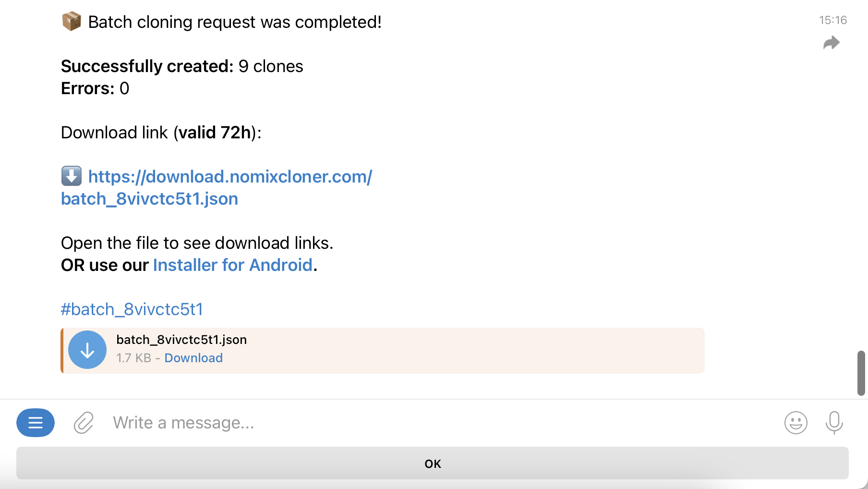The image size is (868, 489).
Task: Click the package box emoji
Action: pos(72,22)
